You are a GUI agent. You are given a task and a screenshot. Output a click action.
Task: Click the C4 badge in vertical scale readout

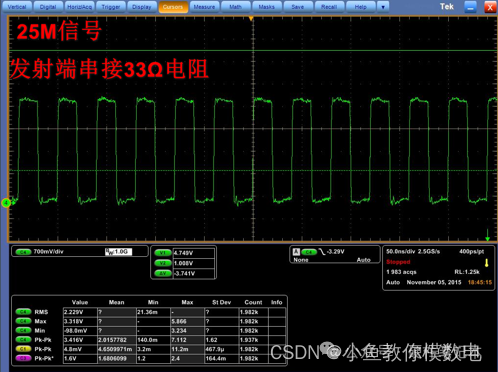[x=23, y=252]
